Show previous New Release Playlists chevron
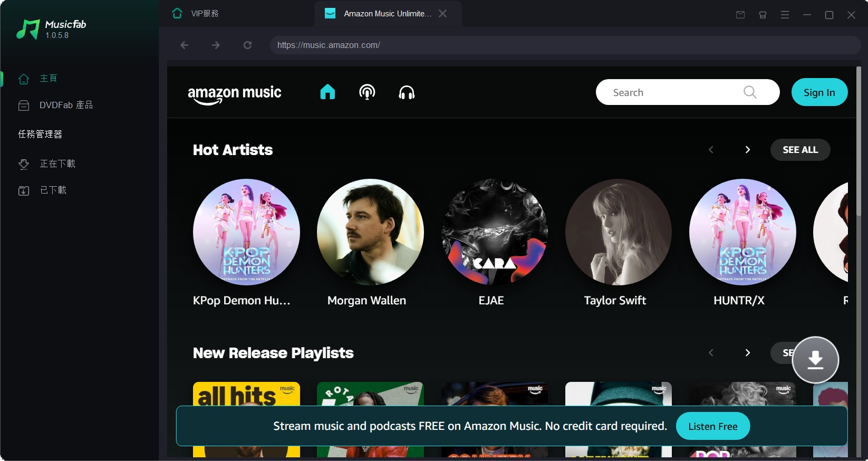868x461 pixels. tap(711, 353)
